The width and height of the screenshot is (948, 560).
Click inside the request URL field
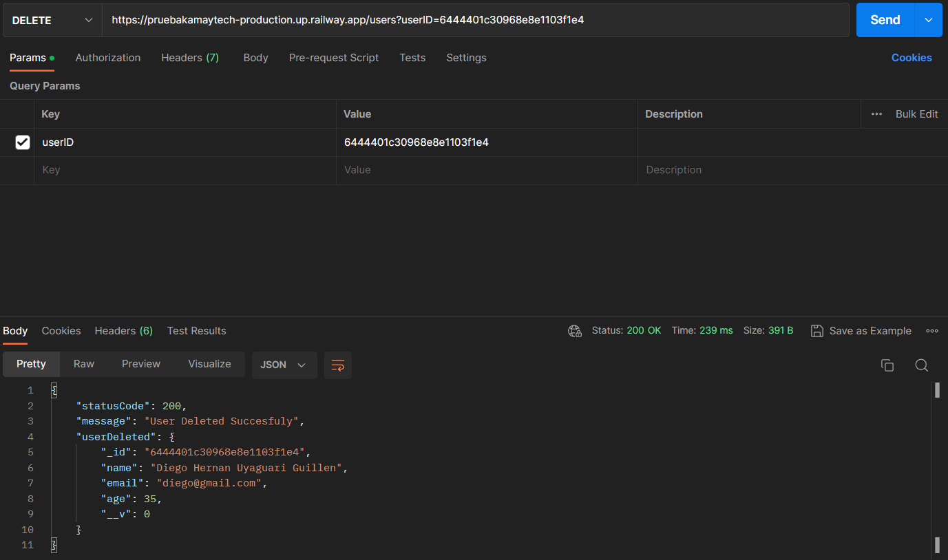coord(413,20)
